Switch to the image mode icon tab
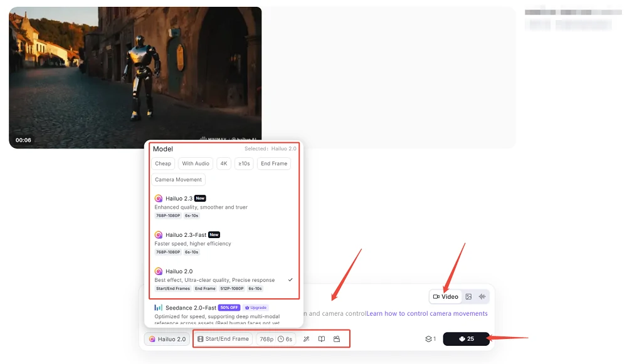The image size is (627, 364). coord(468,296)
